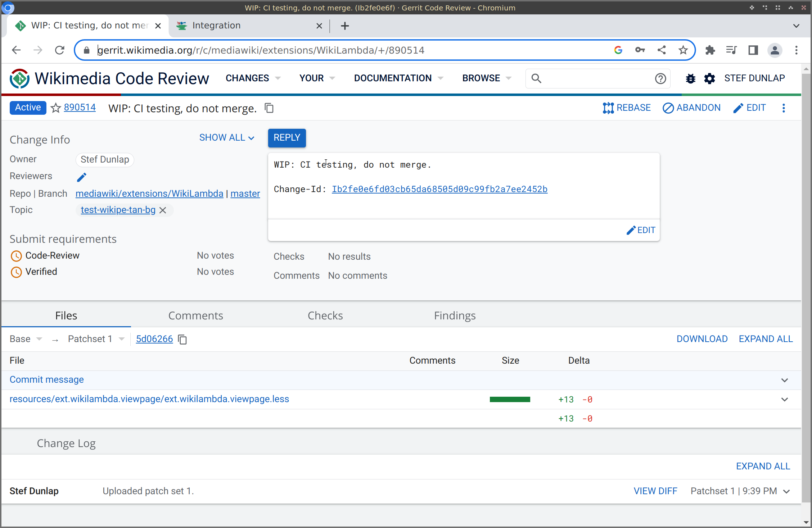Image resolution: width=812 pixels, height=528 pixels.
Task: Remove the test-wikipe-tan-bg topic chip
Action: click(x=163, y=210)
